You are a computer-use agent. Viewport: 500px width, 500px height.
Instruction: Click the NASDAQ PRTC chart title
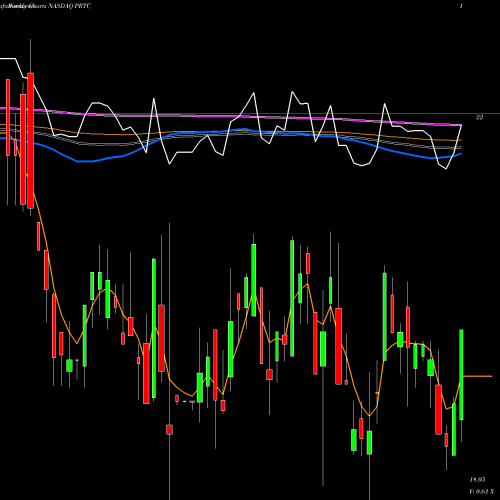pyautogui.click(x=69, y=6)
